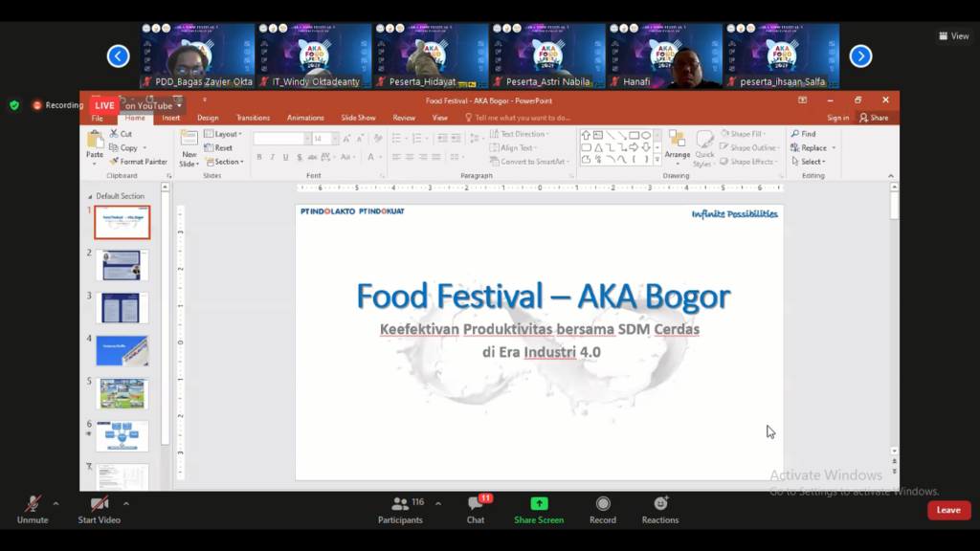Expand the Layout dropdown in Slides group
Viewport: 980px width, 551px height.
[226, 134]
